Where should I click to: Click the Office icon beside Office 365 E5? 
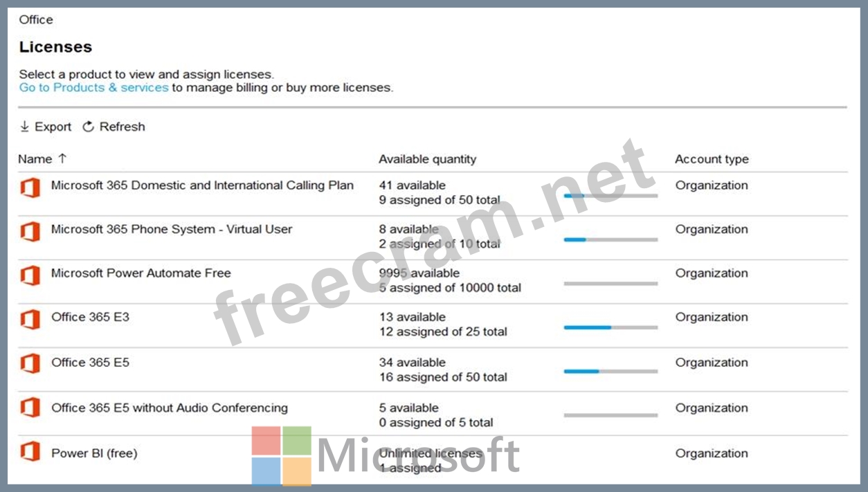(30, 363)
